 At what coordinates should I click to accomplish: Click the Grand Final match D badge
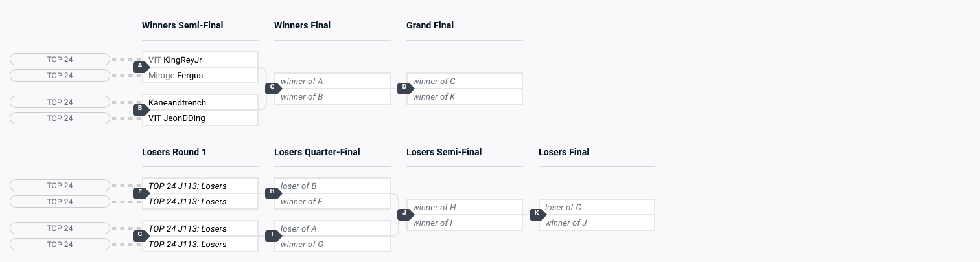tap(404, 88)
